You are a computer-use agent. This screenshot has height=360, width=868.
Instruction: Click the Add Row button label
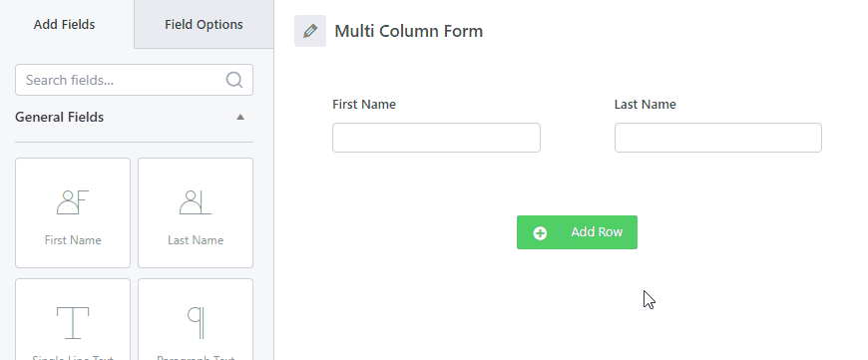coord(597,232)
